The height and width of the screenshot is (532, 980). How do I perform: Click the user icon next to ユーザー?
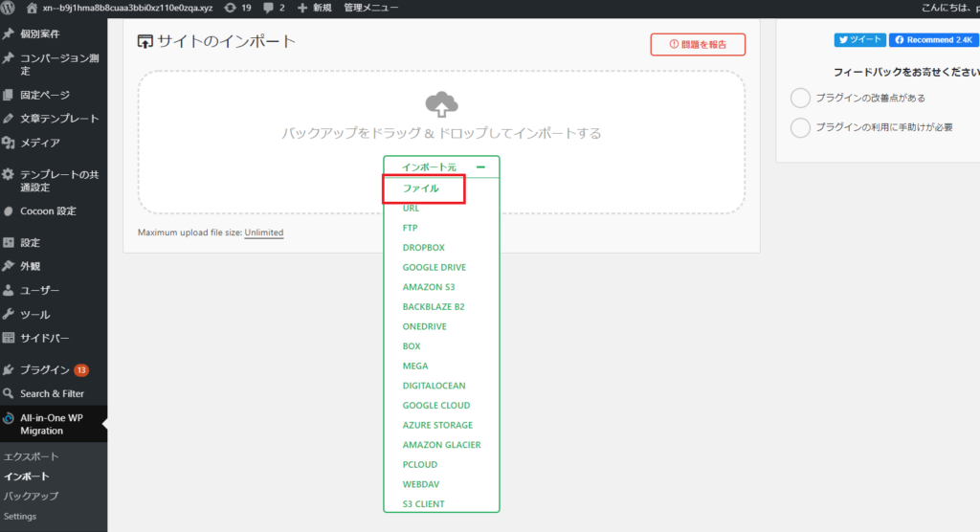[x=8, y=290]
